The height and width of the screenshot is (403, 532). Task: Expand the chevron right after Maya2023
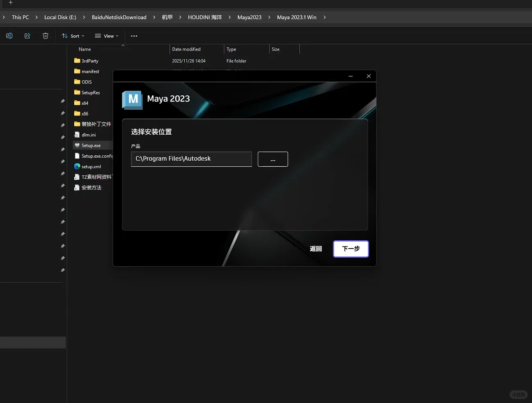pyautogui.click(x=269, y=17)
